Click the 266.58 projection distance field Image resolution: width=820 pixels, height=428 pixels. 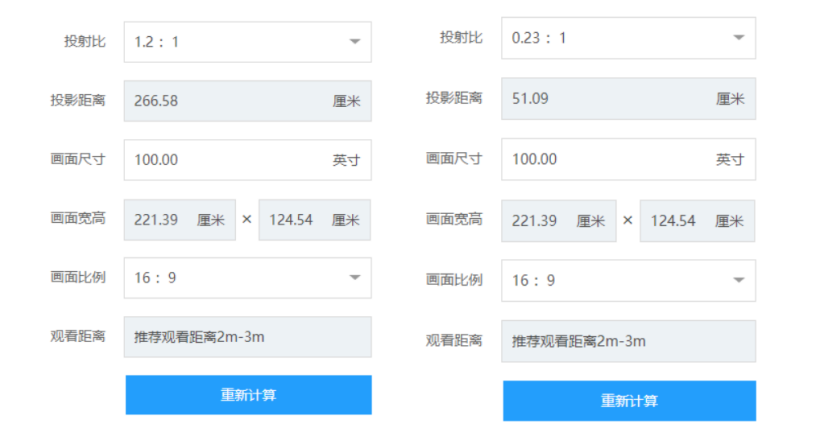(x=247, y=101)
